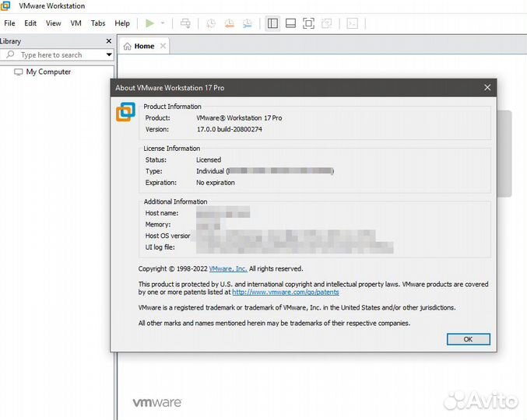The width and height of the screenshot is (527, 420).
Task: Close the Home tab
Action: click(x=163, y=46)
